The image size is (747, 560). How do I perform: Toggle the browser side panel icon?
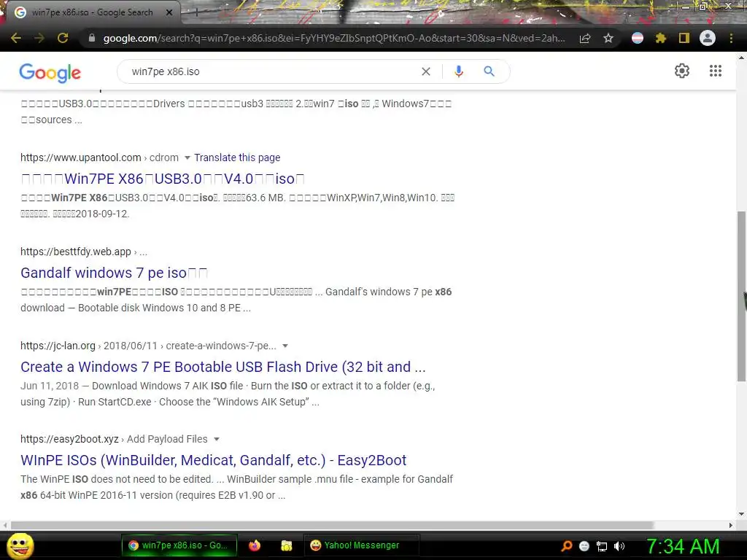tap(684, 38)
